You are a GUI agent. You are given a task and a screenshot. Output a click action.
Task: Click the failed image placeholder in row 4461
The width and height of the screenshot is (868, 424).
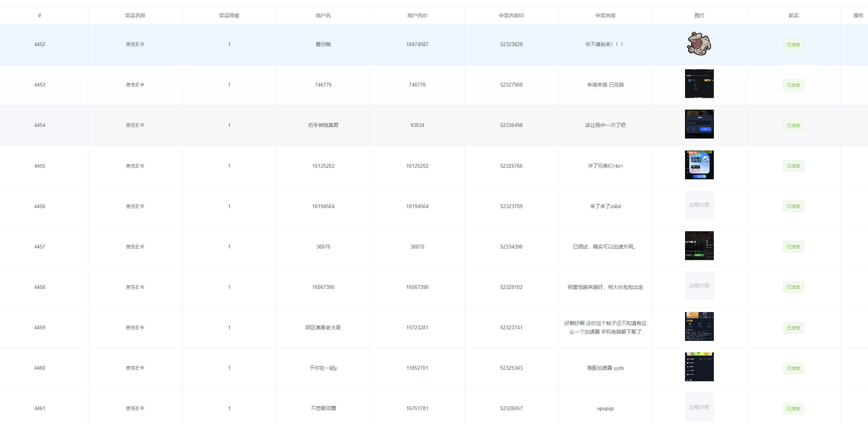[x=699, y=407]
